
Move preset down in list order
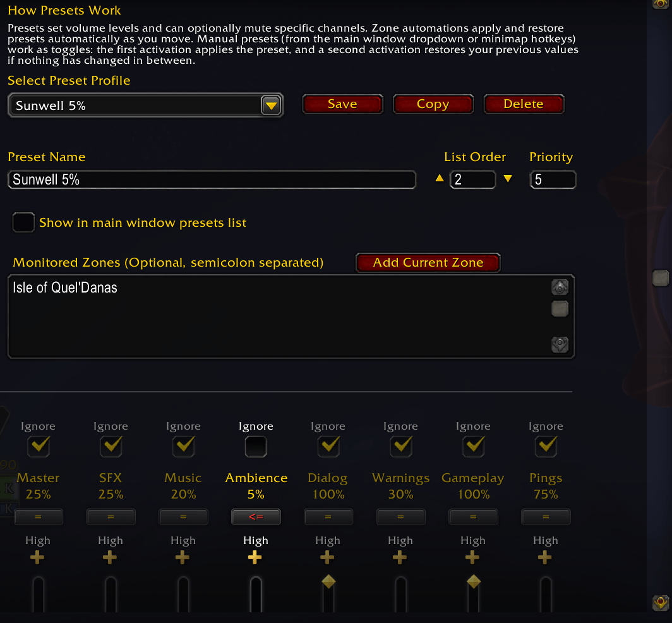click(x=508, y=178)
